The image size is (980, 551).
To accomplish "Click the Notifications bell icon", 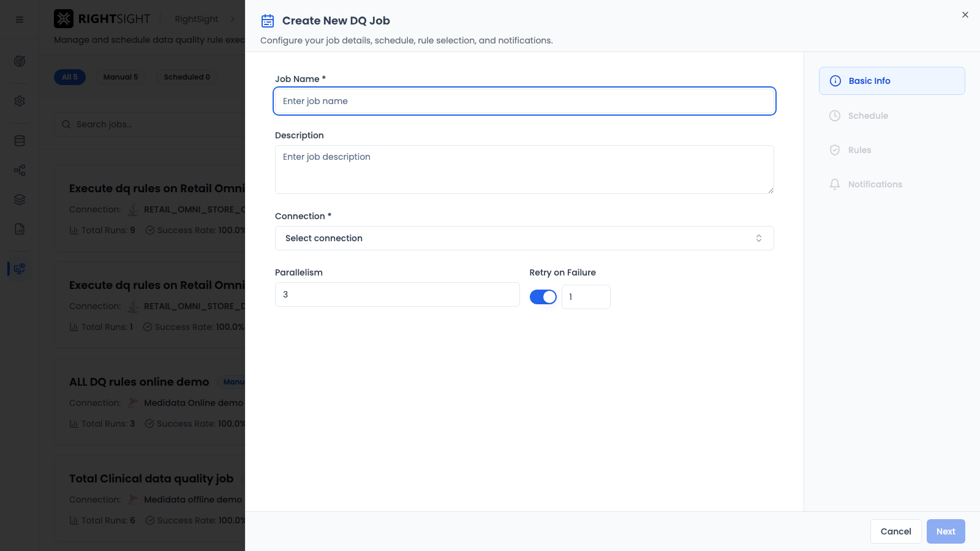I will pyautogui.click(x=835, y=184).
